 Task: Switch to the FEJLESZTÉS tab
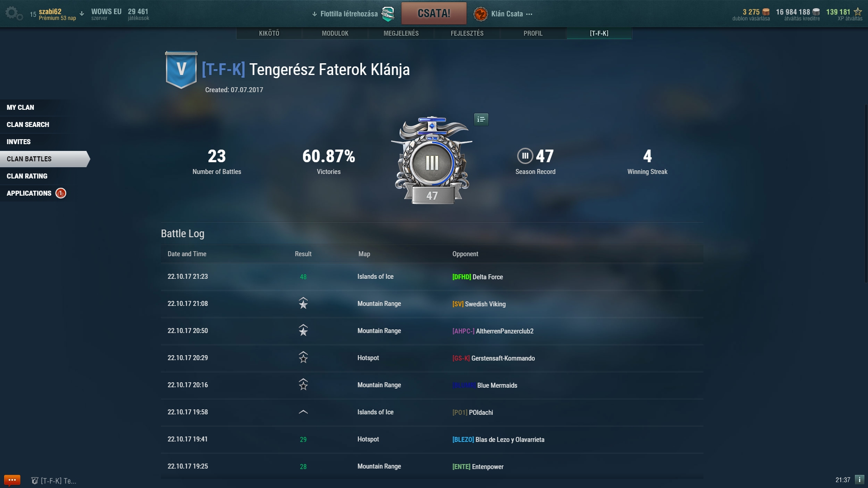(x=467, y=33)
